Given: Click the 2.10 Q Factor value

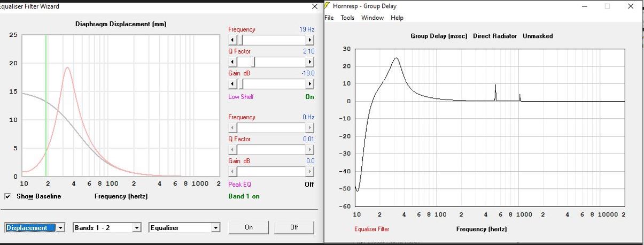Looking at the screenshot, I should coord(308,51).
